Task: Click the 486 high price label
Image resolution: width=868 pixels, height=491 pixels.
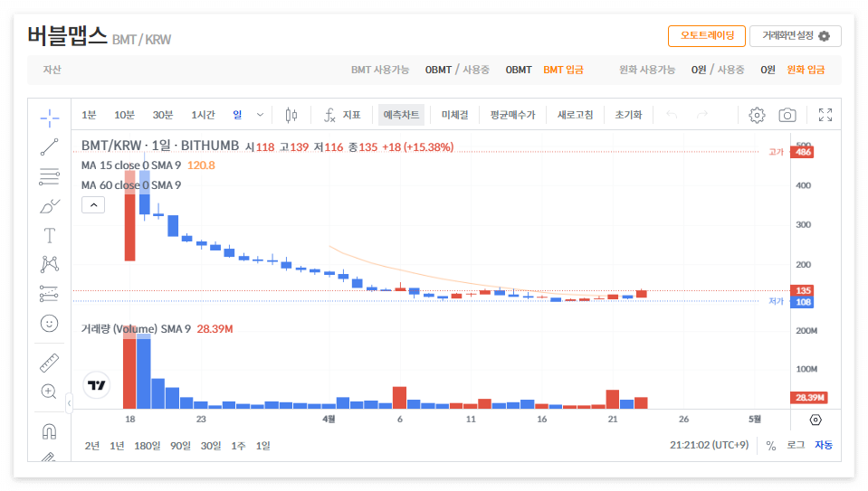Action: (x=802, y=152)
